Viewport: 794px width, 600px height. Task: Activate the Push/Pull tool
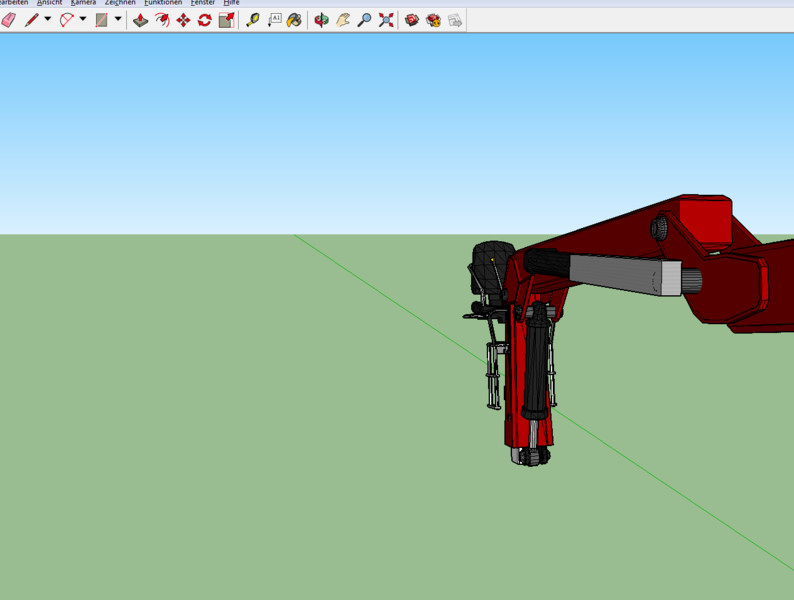click(140, 20)
